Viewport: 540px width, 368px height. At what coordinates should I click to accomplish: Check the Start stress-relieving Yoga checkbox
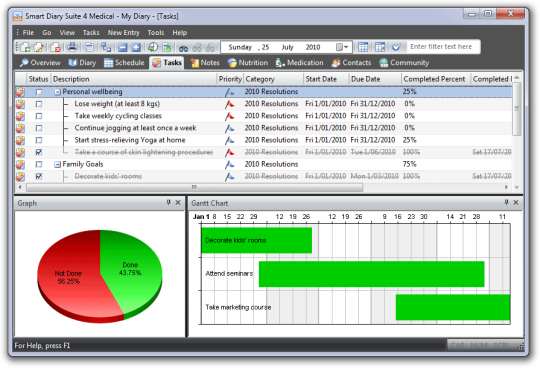pyautogui.click(x=39, y=140)
